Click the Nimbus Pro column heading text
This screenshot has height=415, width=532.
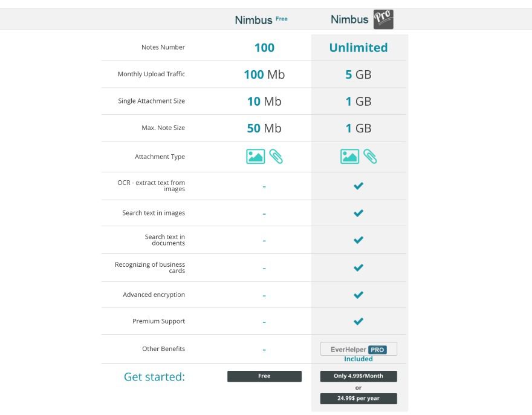point(349,19)
